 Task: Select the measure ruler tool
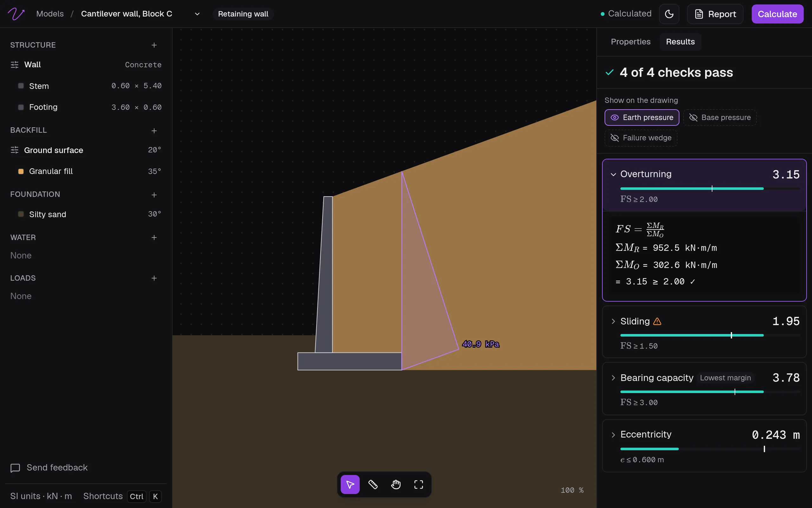click(x=373, y=485)
